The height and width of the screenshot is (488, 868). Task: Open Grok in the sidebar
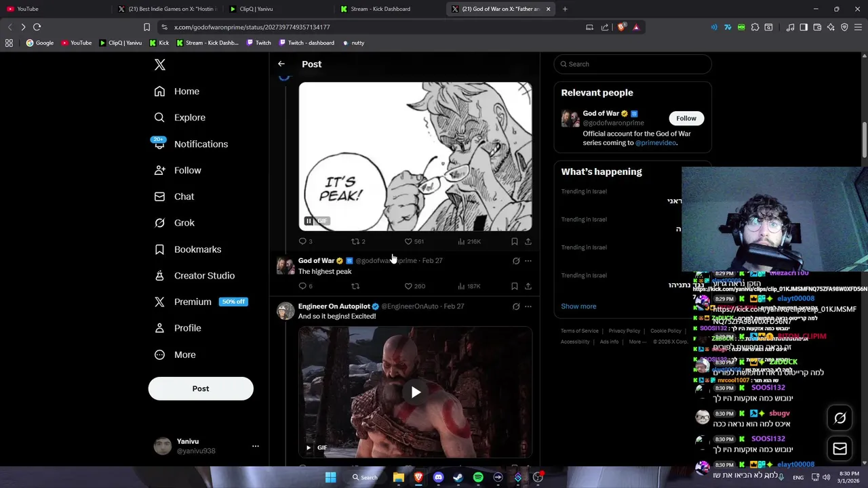click(174, 223)
